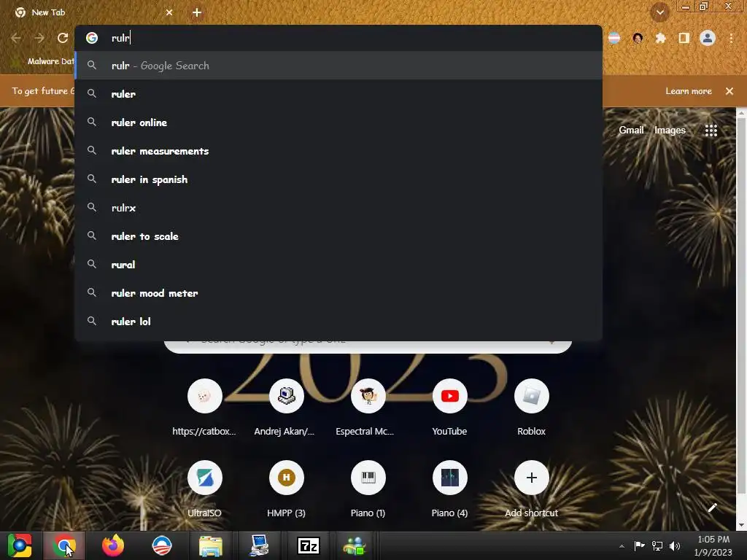Open the Extensions puzzle icon
The height and width of the screenshot is (560, 747).
[660, 38]
